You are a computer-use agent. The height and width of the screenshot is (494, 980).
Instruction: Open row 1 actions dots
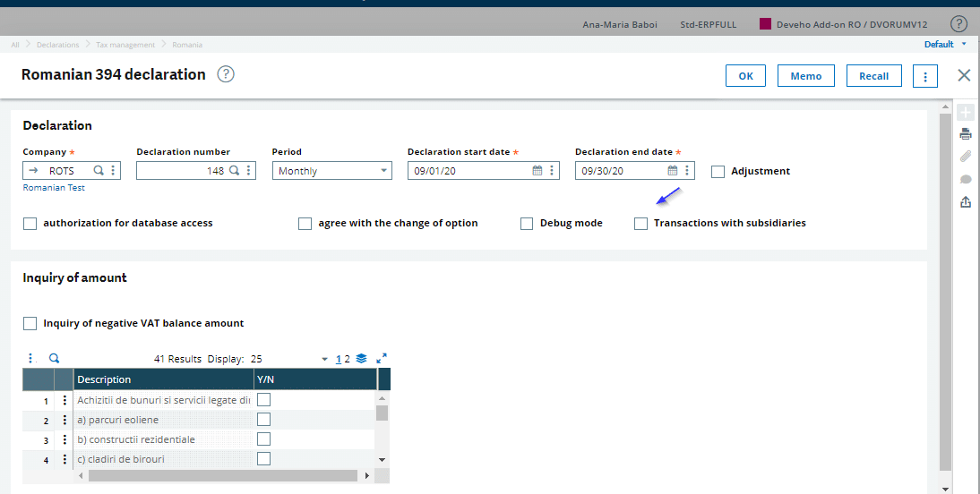64,400
